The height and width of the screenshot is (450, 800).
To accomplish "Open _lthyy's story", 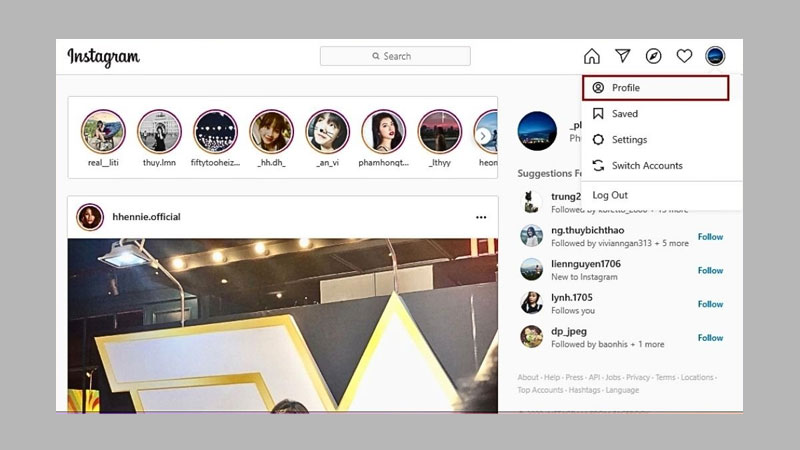I will tap(440, 132).
